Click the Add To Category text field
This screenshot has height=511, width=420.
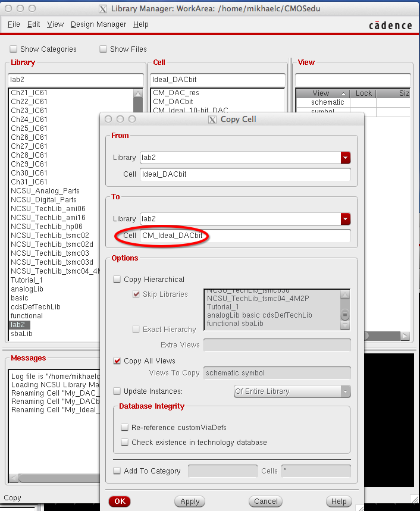pos(222,471)
